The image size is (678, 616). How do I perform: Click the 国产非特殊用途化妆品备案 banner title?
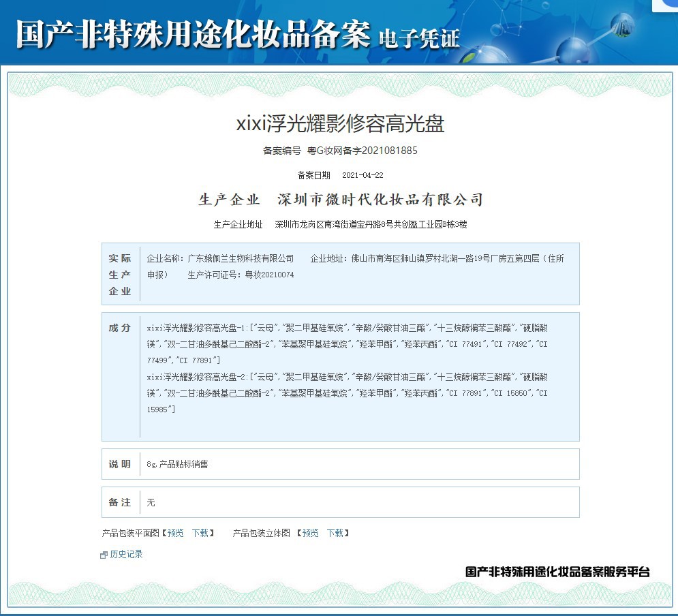coord(193,34)
